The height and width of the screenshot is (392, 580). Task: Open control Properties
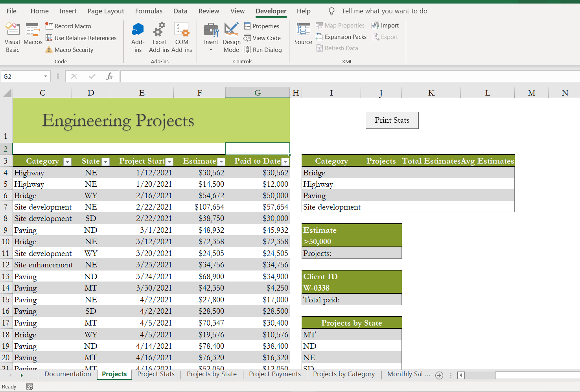point(262,26)
